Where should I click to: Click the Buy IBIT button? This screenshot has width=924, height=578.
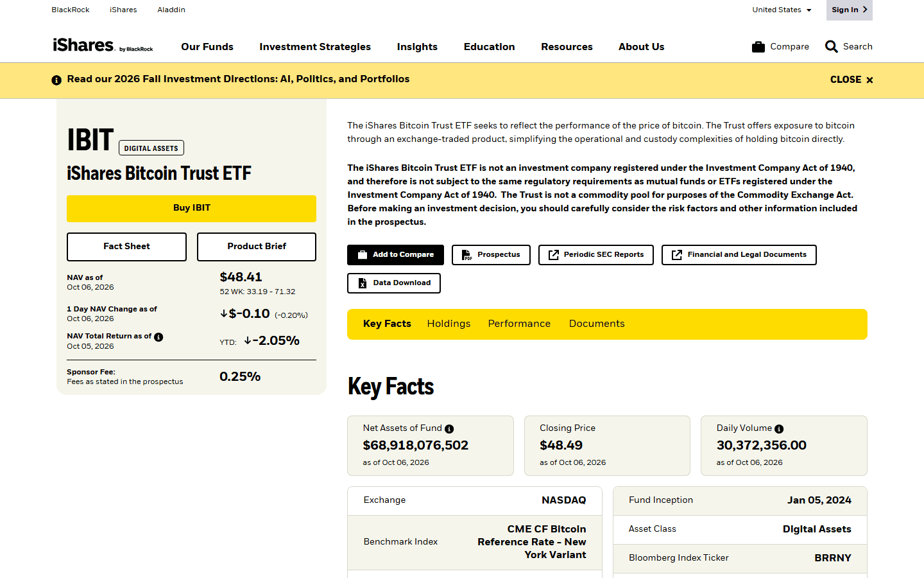pos(191,208)
